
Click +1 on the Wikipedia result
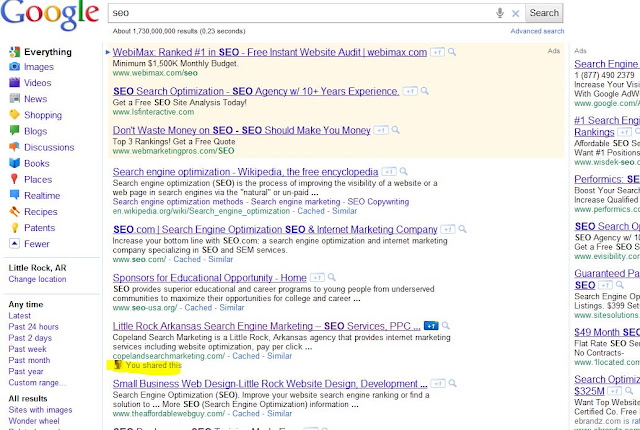389,172
